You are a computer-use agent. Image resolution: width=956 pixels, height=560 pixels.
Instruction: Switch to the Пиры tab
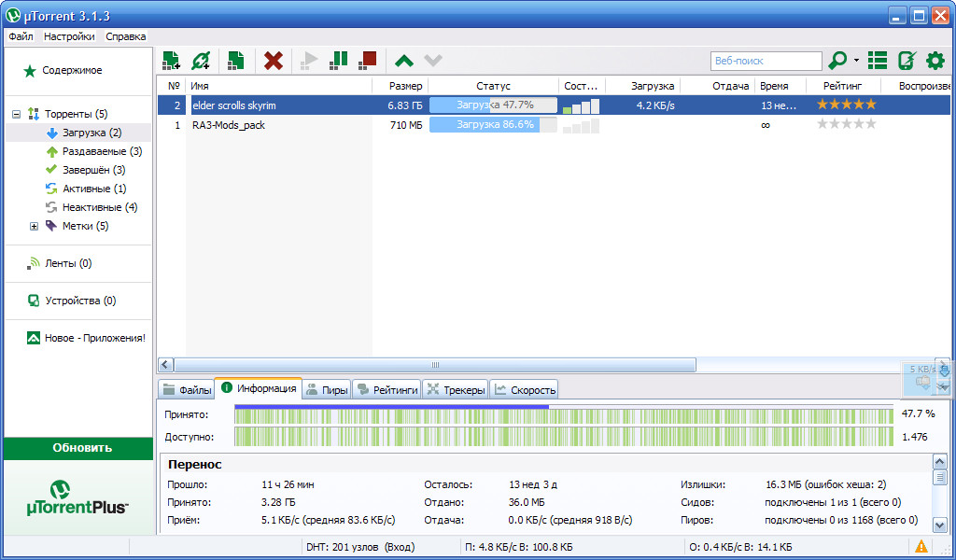click(327, 390)
